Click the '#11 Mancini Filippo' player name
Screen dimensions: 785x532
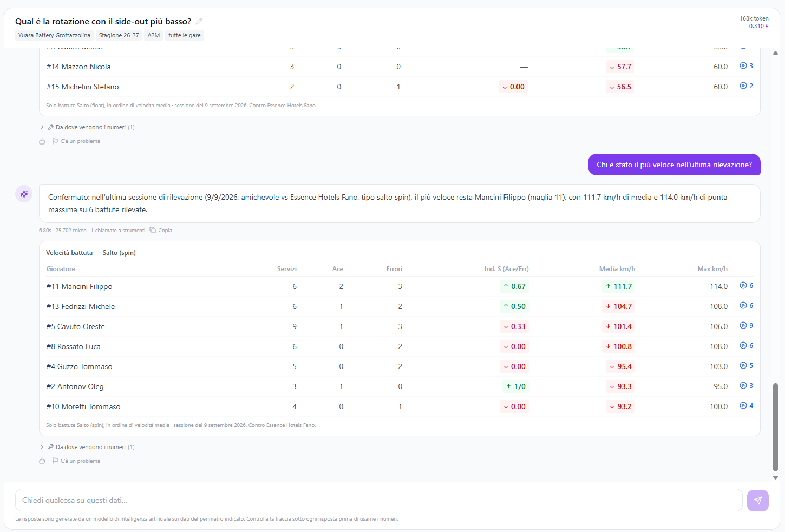tap(80, 286)
